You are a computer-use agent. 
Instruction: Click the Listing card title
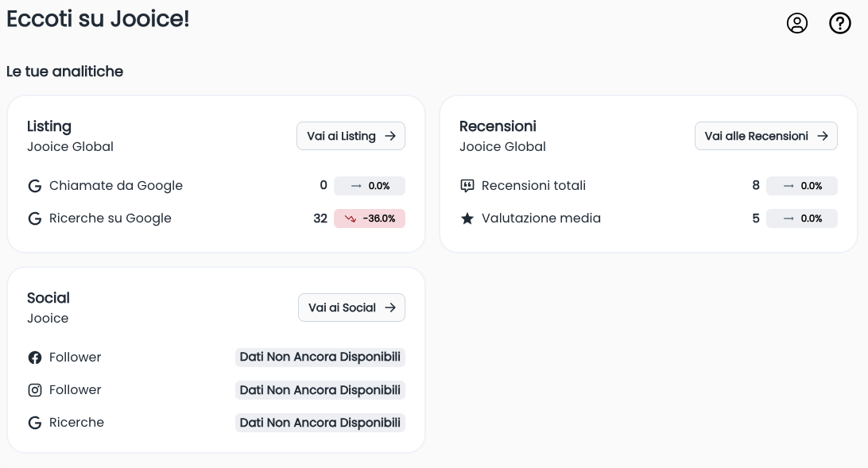pyautogui.click(x=49, y=126)
